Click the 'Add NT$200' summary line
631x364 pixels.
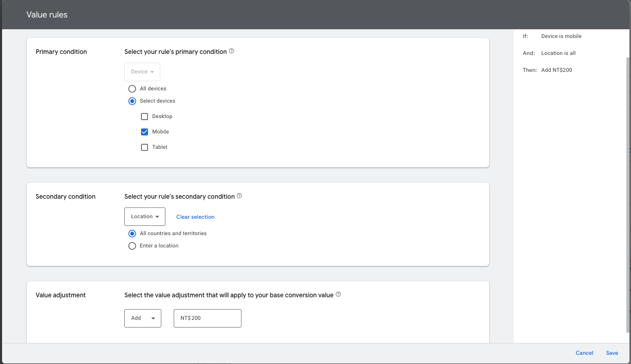[x=556, y=70]
